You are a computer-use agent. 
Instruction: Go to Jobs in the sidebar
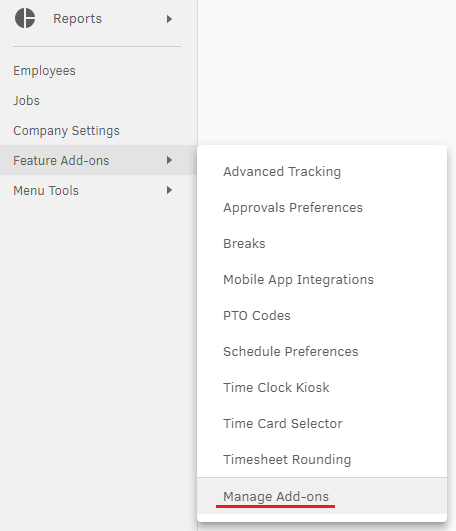(x=26, y=101)
